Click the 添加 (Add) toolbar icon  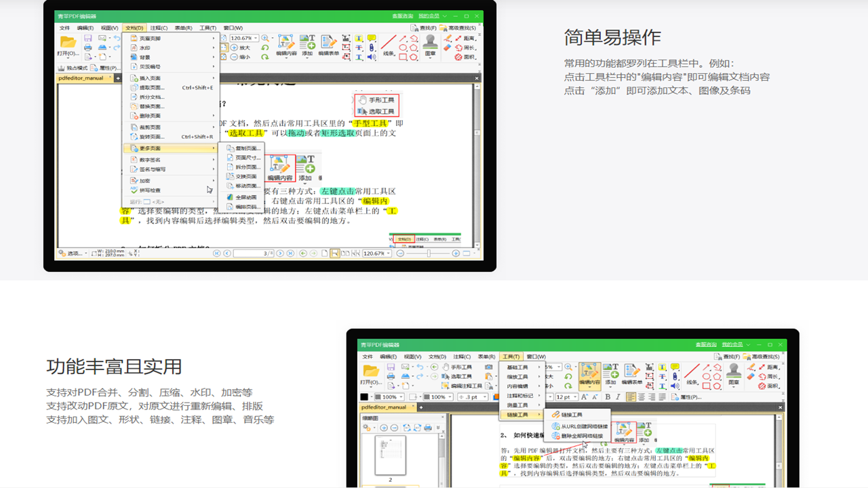307,43
